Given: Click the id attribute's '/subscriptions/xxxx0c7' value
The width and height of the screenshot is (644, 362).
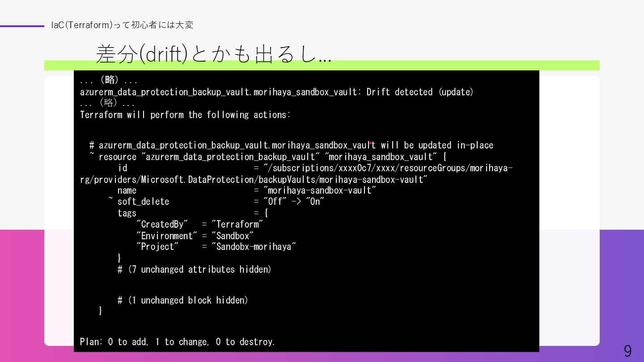Looking at the screenshot, I should pos(388,168).
